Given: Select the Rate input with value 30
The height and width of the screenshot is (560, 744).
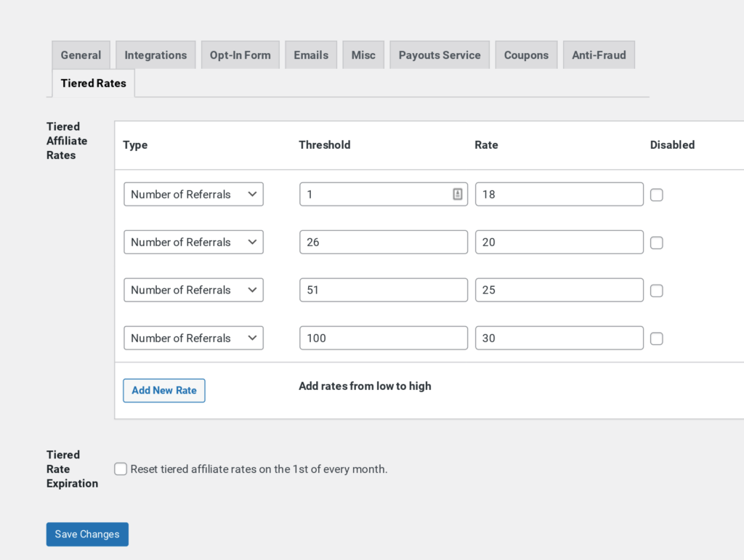Looking at the screenshot, I should (x=559, y=338).
